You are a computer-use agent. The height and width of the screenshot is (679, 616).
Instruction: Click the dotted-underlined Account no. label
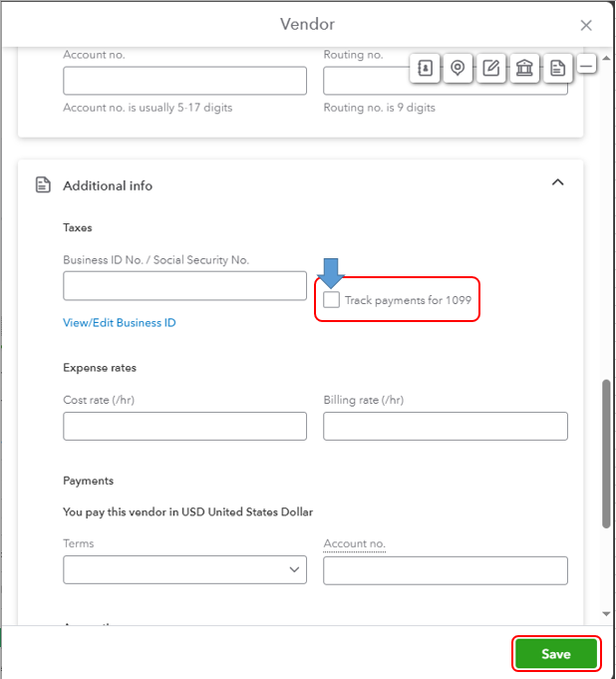pyautogui.click(x=355, y=543)
